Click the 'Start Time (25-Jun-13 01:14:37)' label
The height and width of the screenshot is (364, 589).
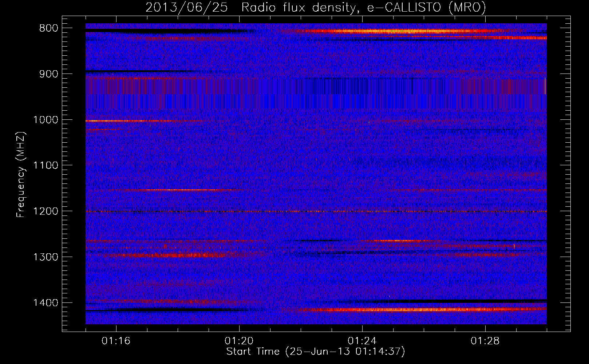(316, 352)
